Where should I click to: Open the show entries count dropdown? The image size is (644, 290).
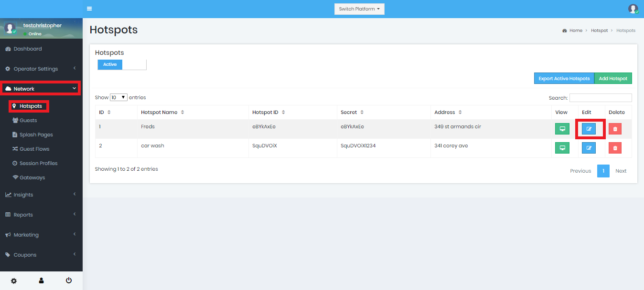tap(118, 97)
